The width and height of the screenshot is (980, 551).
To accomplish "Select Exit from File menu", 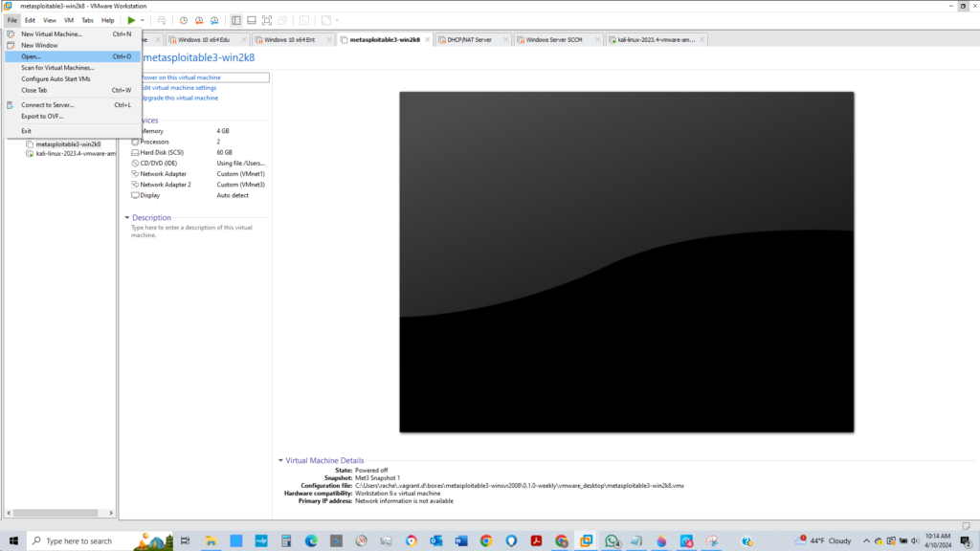I will (x=73, y=131).
